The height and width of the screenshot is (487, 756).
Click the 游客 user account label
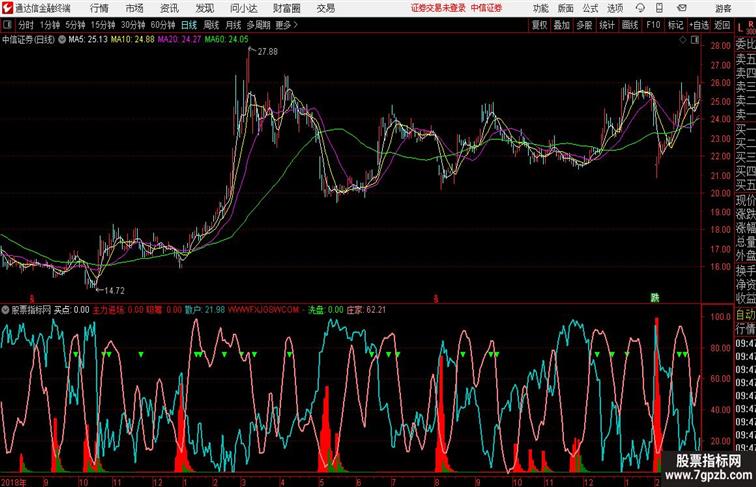point(723,8)
